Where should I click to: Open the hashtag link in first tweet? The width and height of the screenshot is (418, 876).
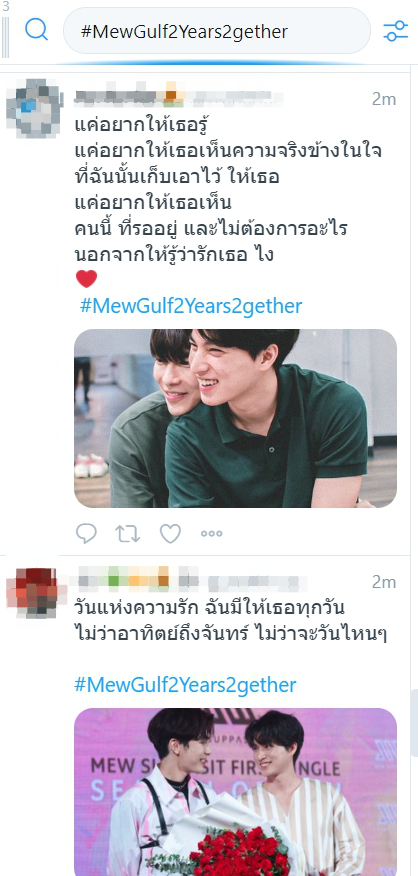coord(191,306)
